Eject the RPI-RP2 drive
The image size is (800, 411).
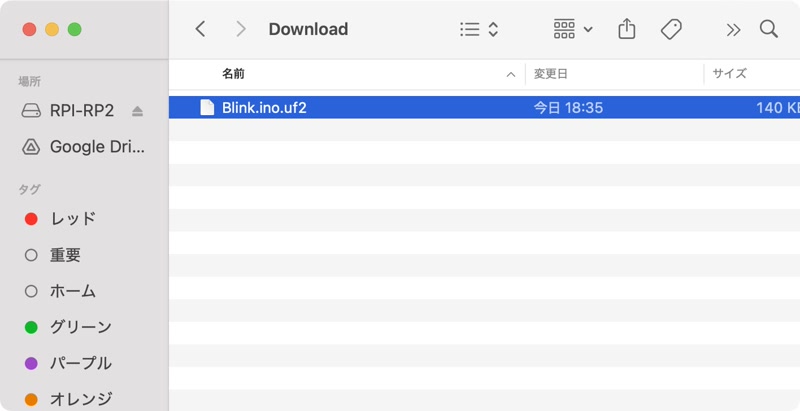coord(138,111)
